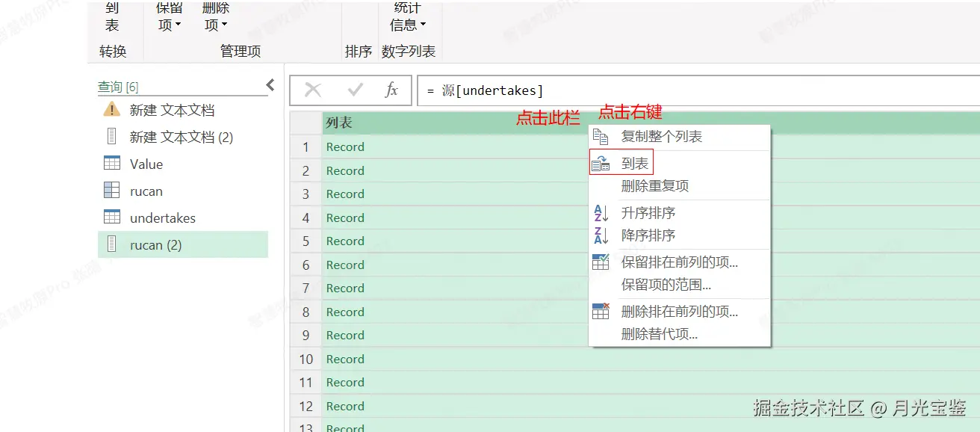980x432 pixels.
Task: Select the rucan query
Action: [183, 191]
